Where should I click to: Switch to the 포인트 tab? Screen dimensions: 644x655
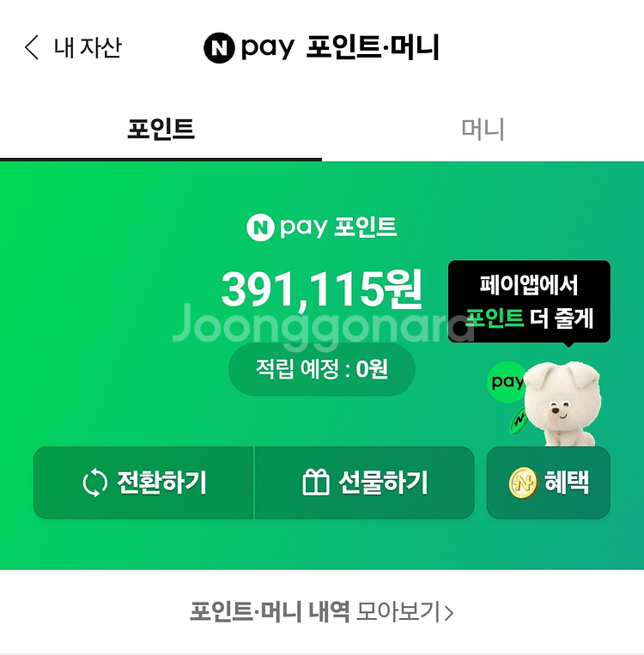(x=161, y=129)
